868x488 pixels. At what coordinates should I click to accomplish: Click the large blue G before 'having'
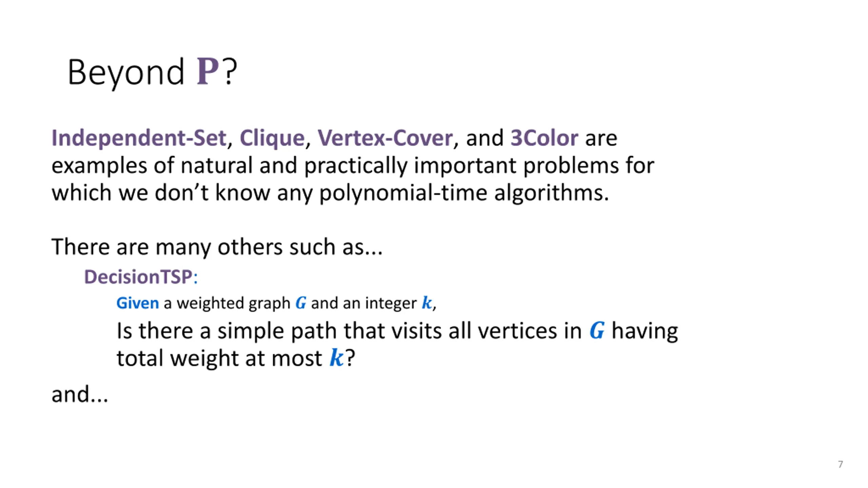point(597,330)
